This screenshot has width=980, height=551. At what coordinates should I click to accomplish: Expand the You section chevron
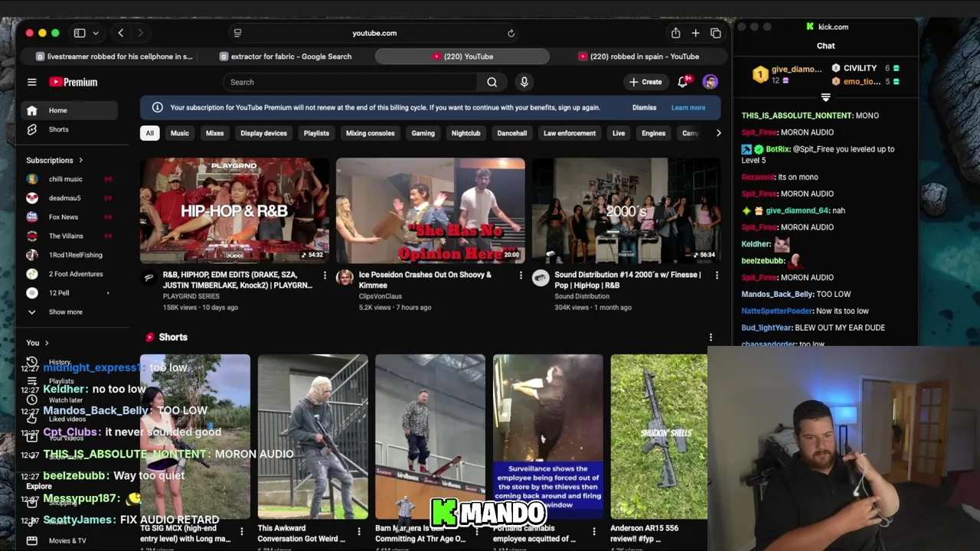coord(47,343)
